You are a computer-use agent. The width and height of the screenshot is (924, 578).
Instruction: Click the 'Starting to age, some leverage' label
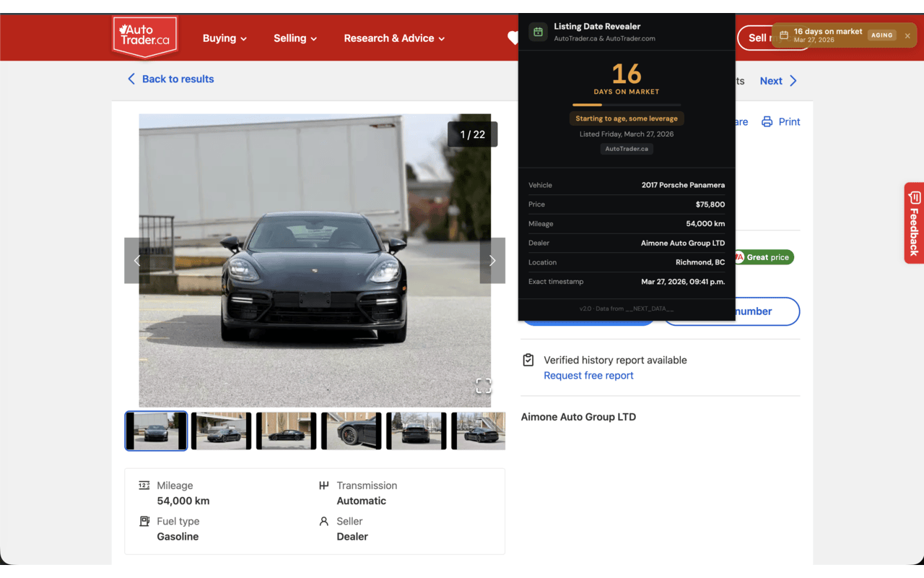pyautogui.click(x=627, y=118)
